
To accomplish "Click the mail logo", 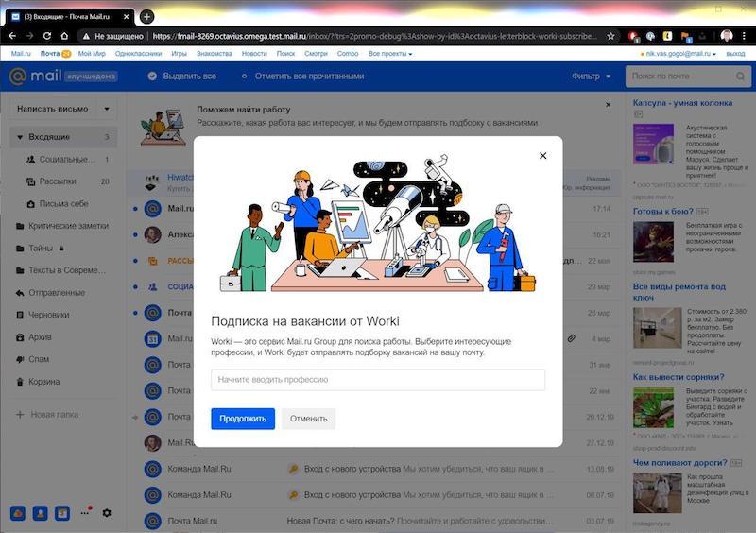I will coord(35,77).
